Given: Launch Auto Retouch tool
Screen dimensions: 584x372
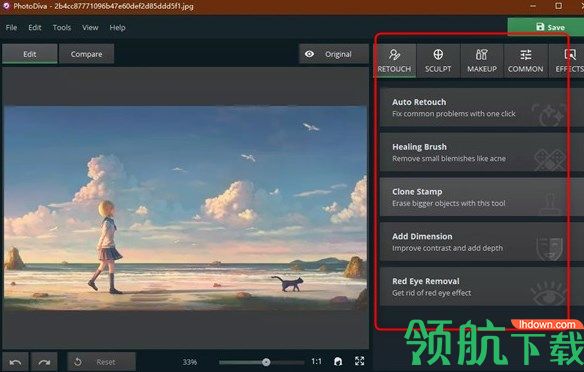Looking at the screenshot, I should [482, 107].
